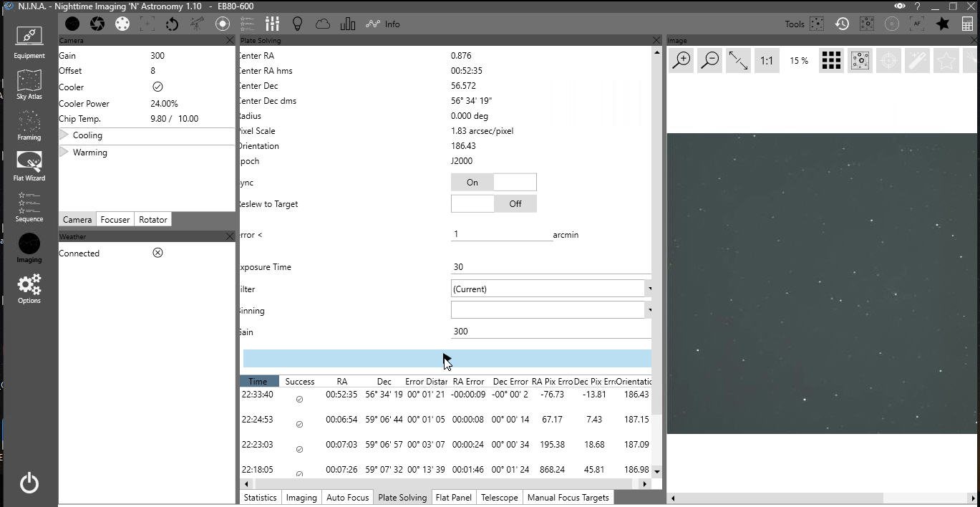Set image zoom to 1:1
The height and width of the screenshot is (507, 980).
pos(766,61)
